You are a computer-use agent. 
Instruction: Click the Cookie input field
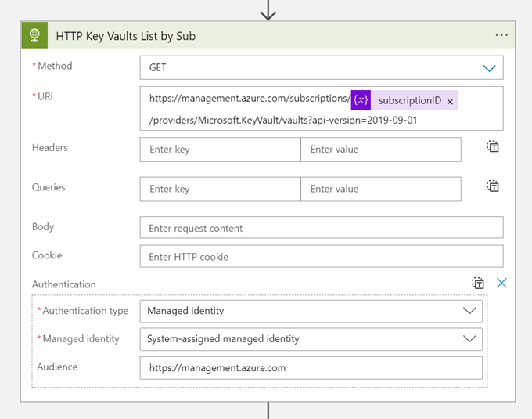tap(322, 256)
